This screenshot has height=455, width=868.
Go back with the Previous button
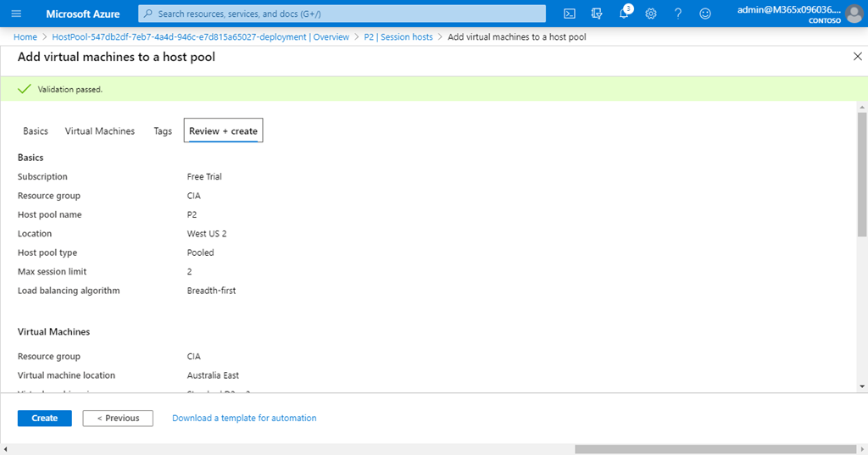118,418
